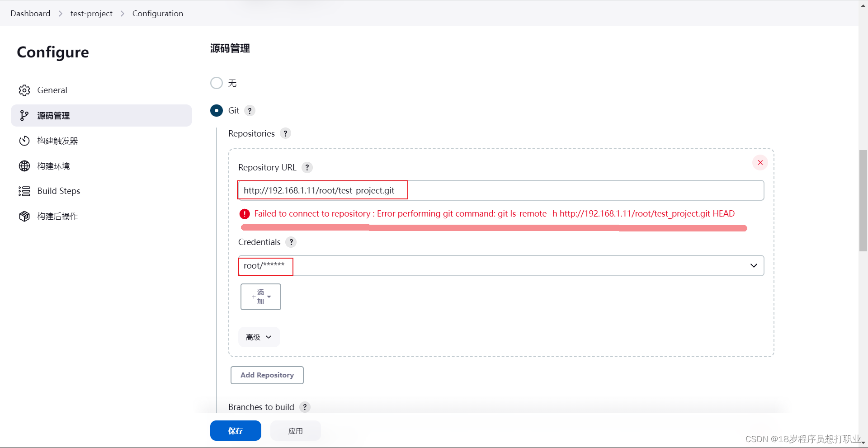Select the Git radio option
868x448 pixels.
(x=217, y=111)
